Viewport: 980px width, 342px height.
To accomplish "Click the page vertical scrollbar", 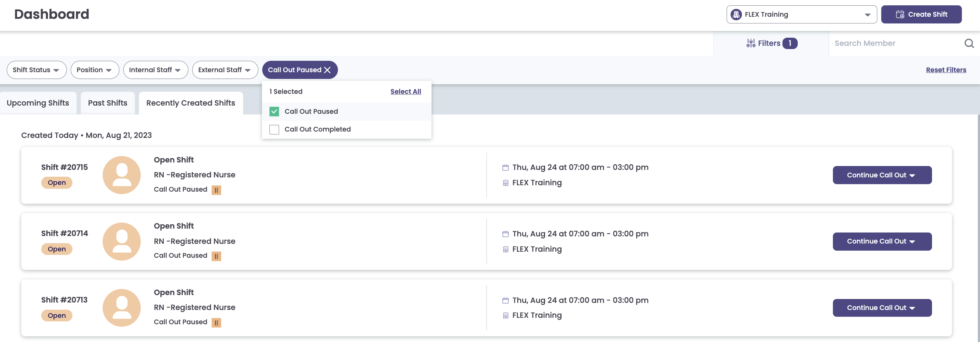I will click(x=978, y=228).
